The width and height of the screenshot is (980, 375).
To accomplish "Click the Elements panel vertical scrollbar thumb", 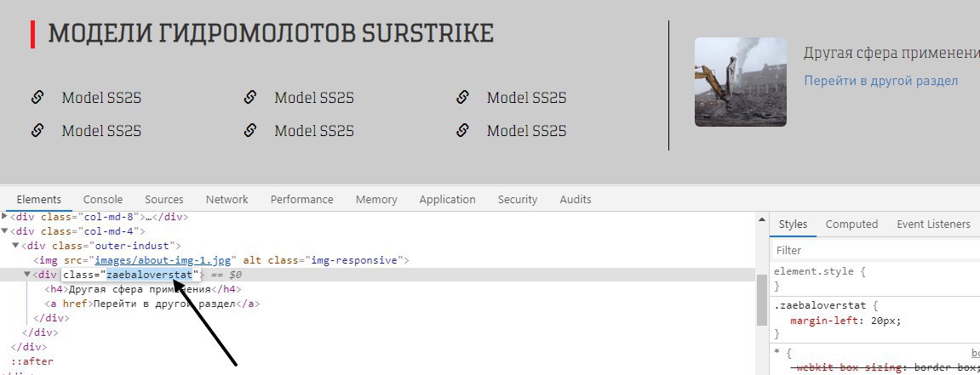I will (762, 299).
